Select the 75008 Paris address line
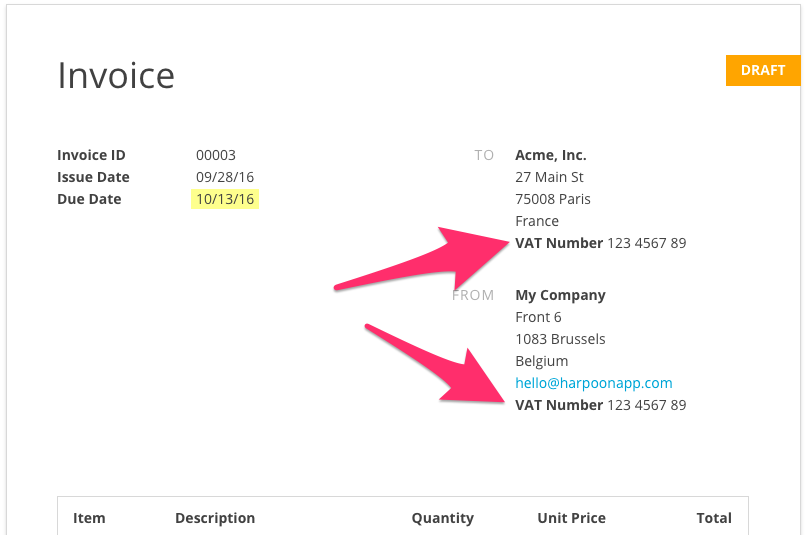Screen dimensions: 807x535 click(553, 199)
